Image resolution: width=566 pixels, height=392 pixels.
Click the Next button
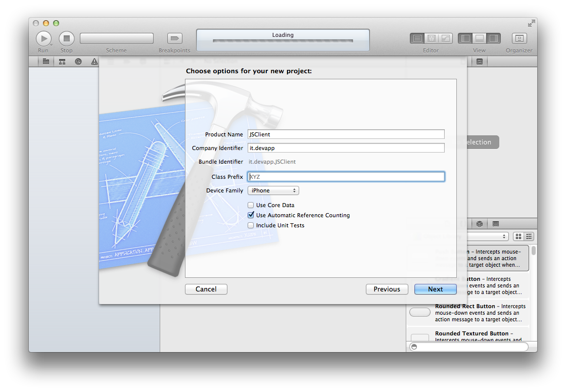pyautogui.click(x=435, y=289)
